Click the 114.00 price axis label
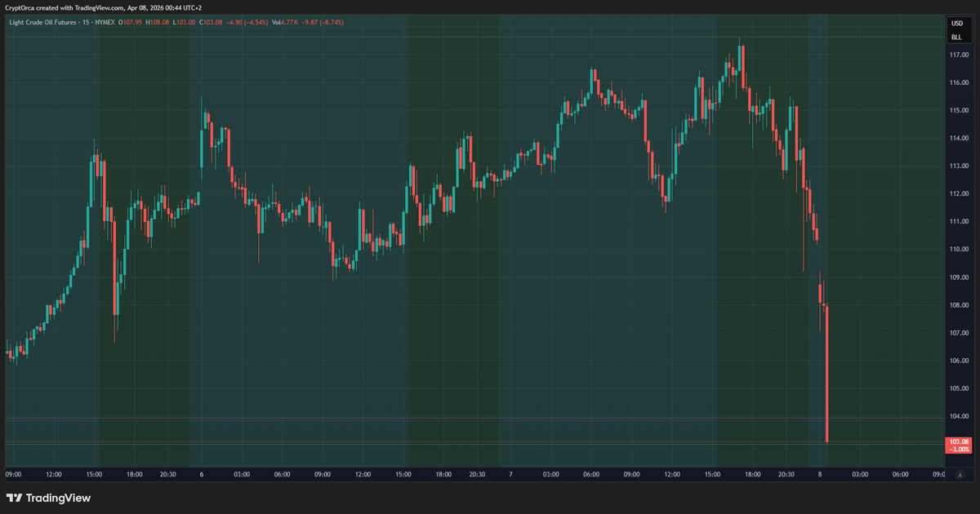This screenshot has width=980, height=514. click(x=959, y=138)
